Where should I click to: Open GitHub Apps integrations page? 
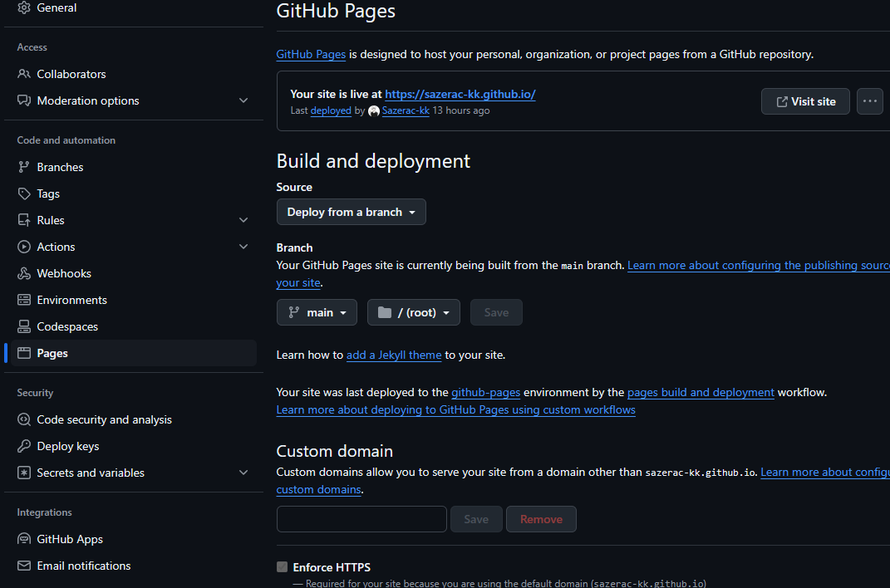tap(134, 539)
